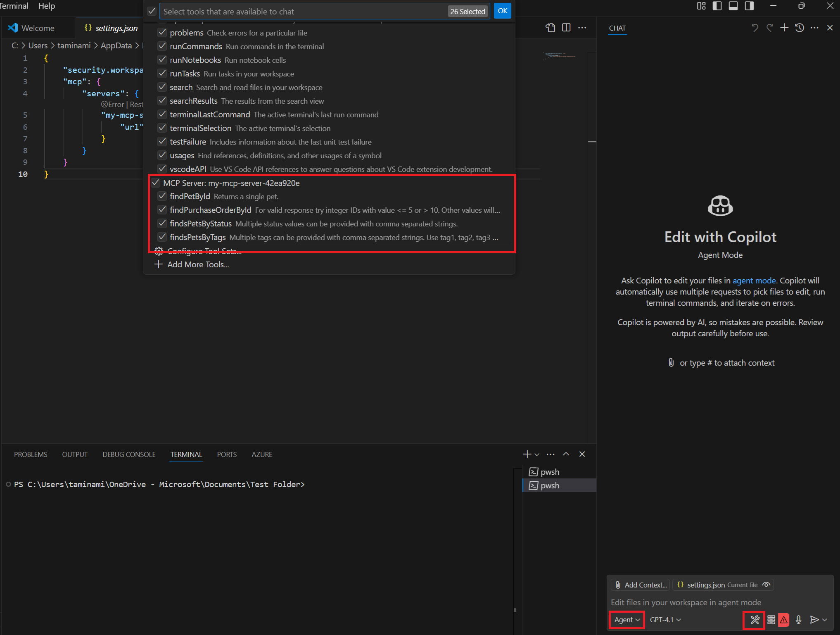Undo last chat request
Viewport: 840px width, 635px height.
click(755, 28)
